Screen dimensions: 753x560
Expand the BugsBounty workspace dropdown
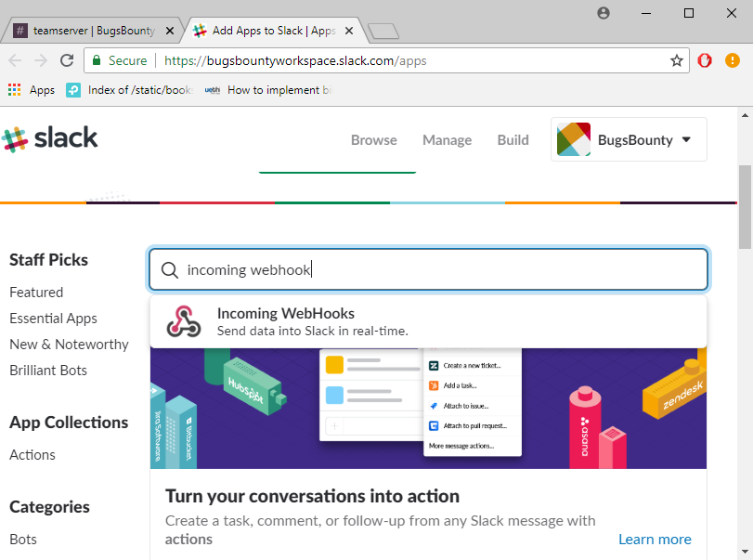tap(687, 140)
